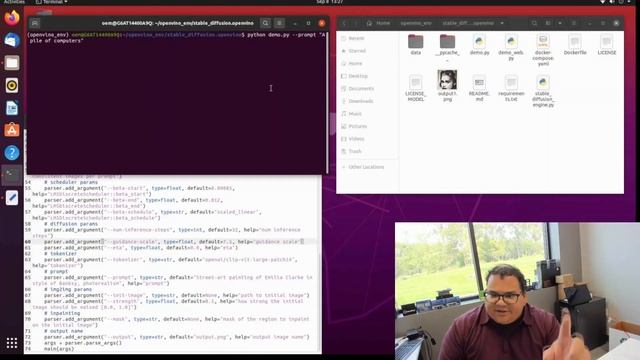Select openvino_env in the path bar

(x=416, y=23)
